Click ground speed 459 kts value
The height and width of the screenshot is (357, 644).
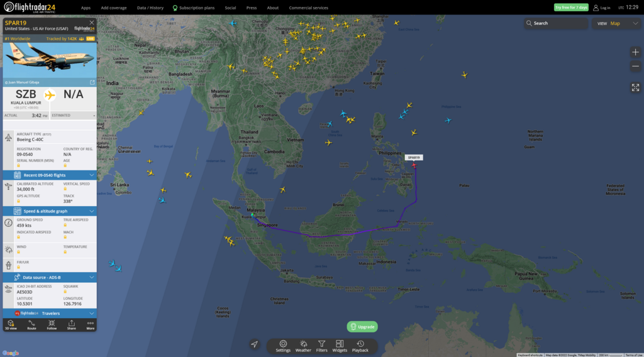[x=24, y=225]
